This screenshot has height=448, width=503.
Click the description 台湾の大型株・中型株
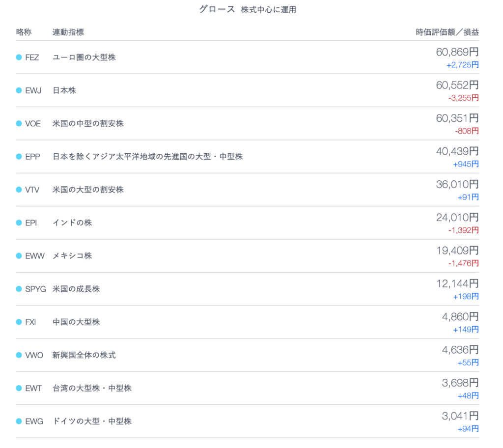[92, 388]
